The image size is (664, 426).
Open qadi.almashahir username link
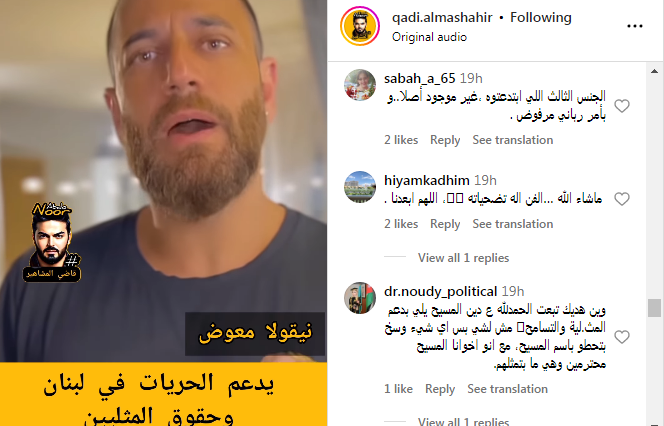pos(442,17)
